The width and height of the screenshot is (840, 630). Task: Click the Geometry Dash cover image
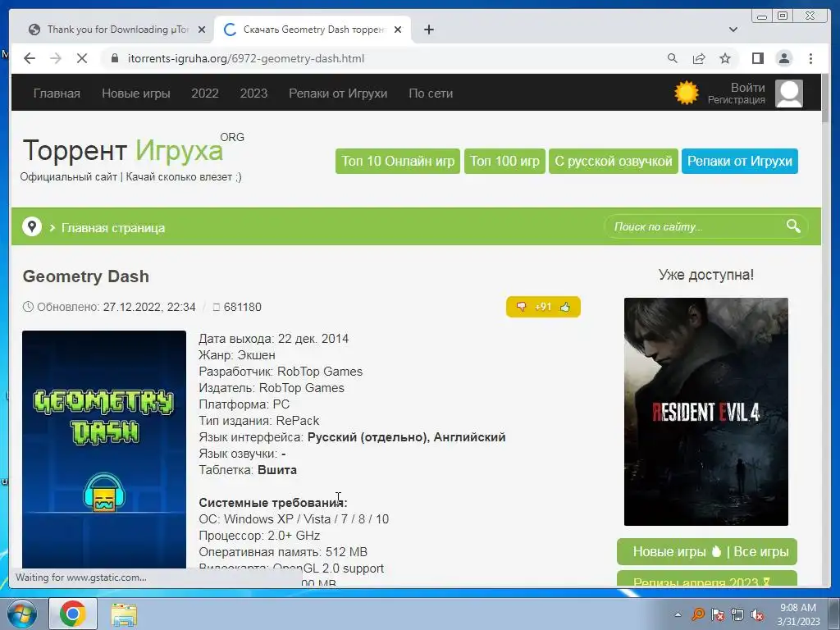[104, 449]
